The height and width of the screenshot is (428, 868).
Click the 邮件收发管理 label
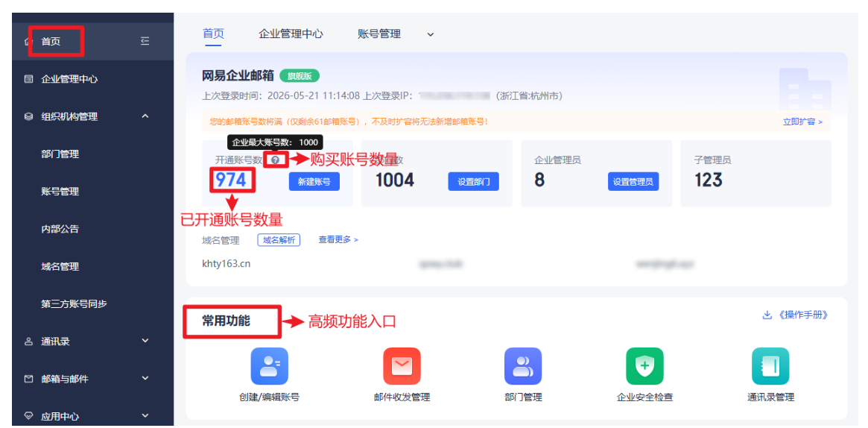[402, 397]
